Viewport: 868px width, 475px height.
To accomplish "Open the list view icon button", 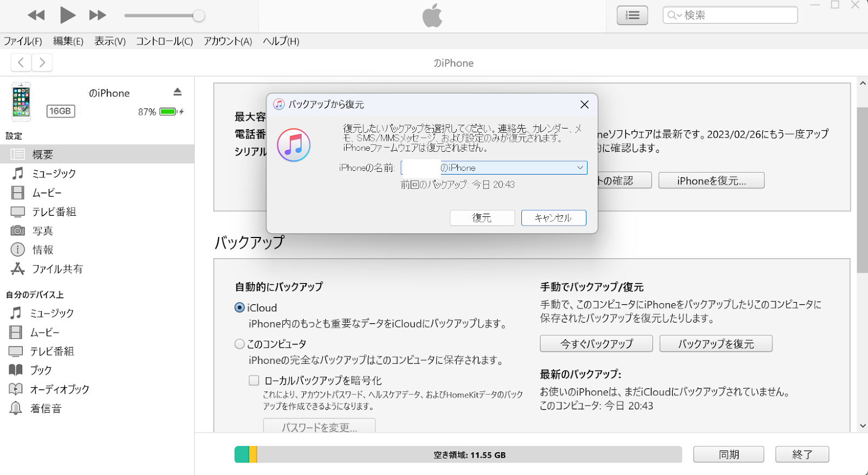I will pyautogui.click(x=632, y=15).
